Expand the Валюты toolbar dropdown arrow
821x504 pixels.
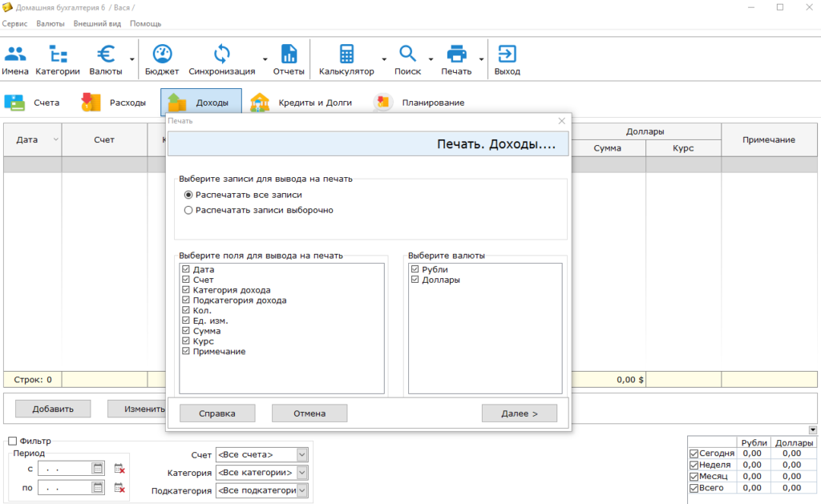coord(131,59)
